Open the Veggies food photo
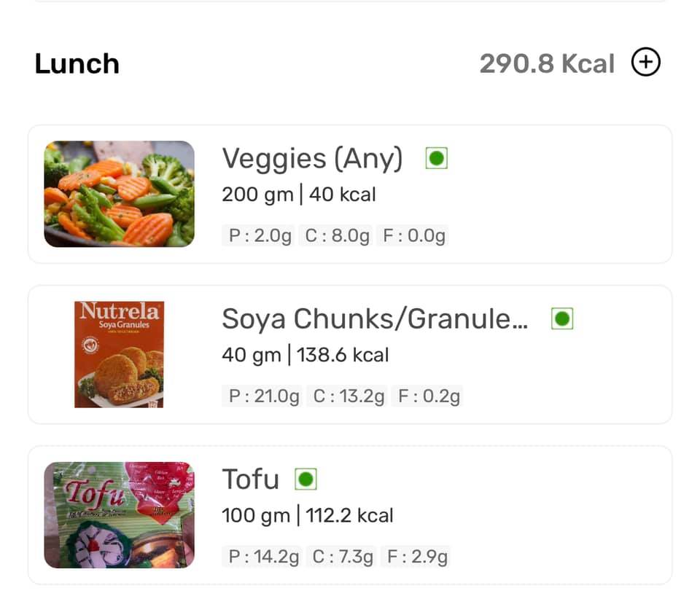 tap(119, 194)
